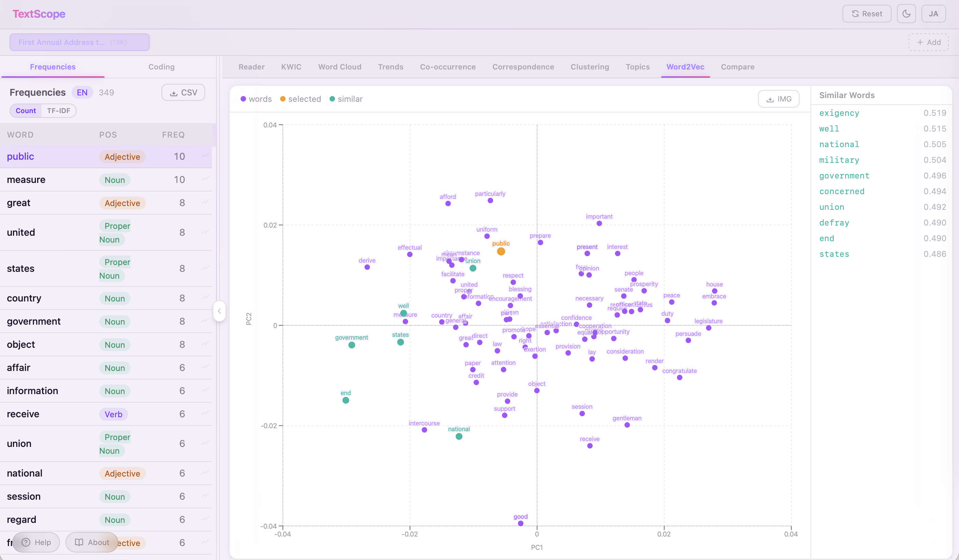Open the Help dialog

pyautogui.click(x=36, y=542)
